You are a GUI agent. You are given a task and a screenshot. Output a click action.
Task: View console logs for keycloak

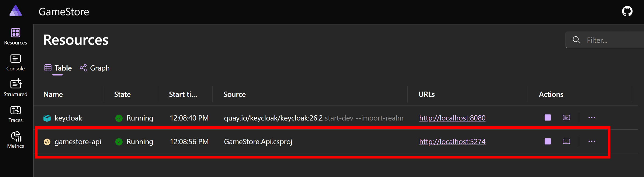click(x=566, y=118)
